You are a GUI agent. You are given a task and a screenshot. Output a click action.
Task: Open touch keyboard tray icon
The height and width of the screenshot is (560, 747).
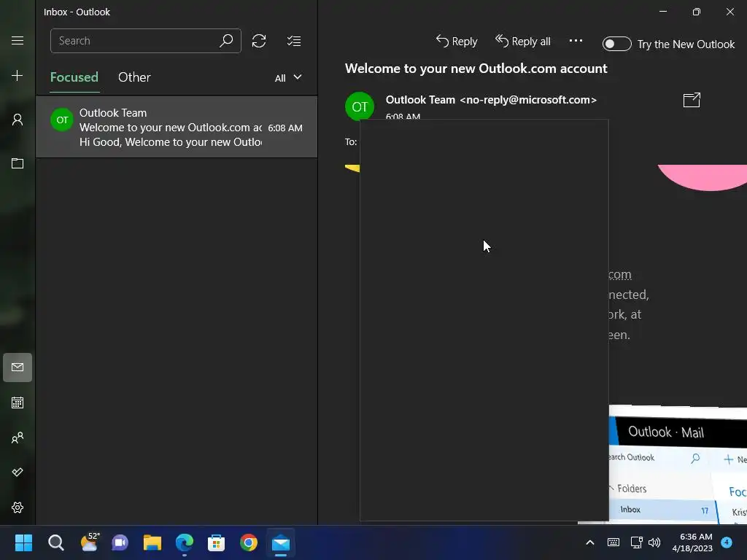[614, 542]
